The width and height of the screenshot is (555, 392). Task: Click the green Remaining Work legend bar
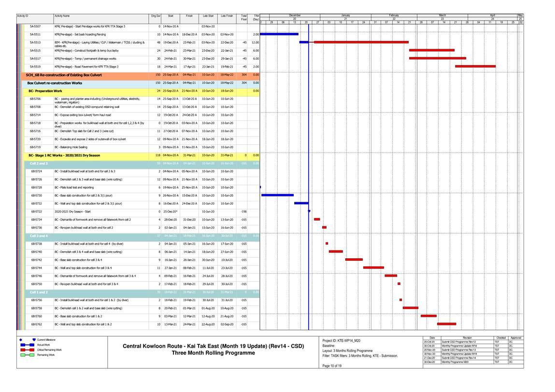click(x=27, y=355)
